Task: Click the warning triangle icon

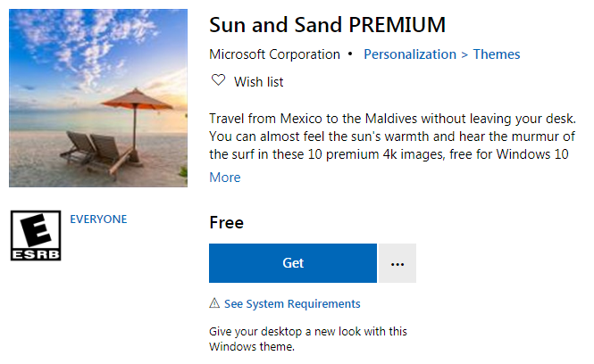Action: pyautogui.click(x=214, y=303)
